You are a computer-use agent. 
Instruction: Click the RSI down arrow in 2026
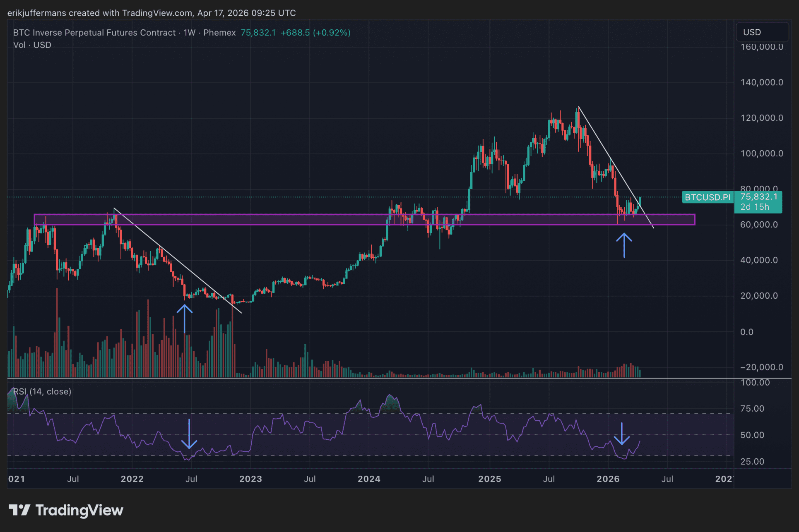click(621, 434)
